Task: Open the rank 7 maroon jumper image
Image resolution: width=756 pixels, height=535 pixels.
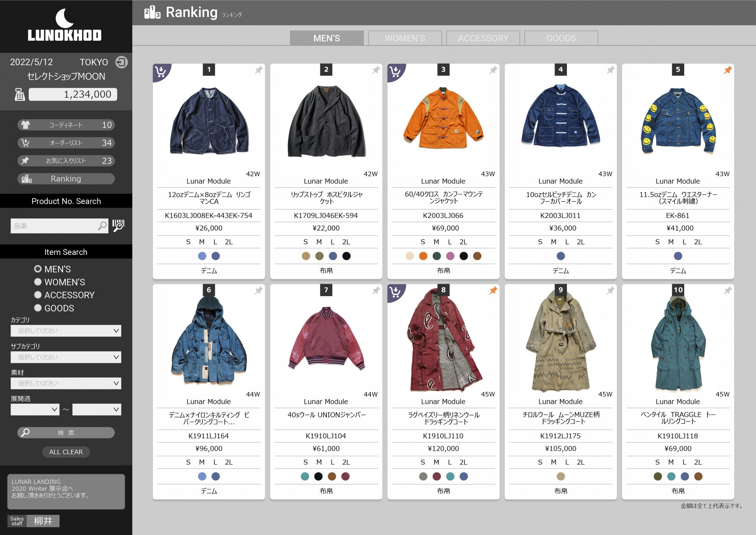Action: [x=326, y=338]
